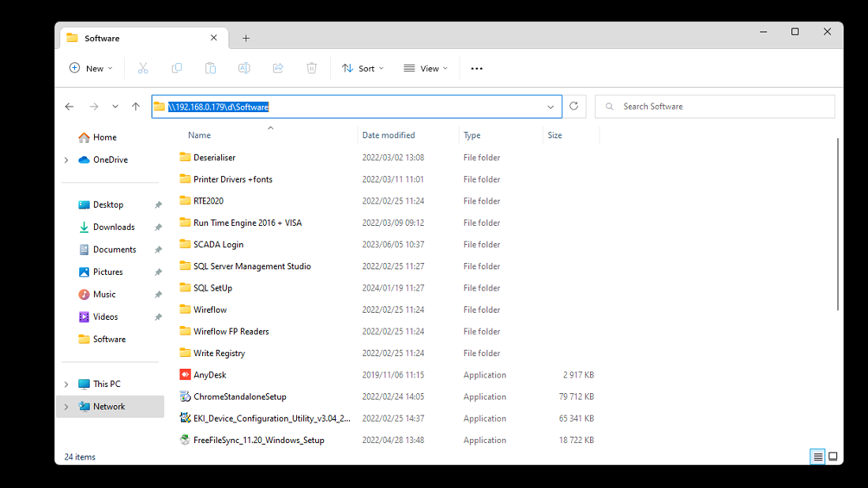Click the Cut scissors icon
The width and height of the screenshot is (868, 488).
click(x=143, y=68)
